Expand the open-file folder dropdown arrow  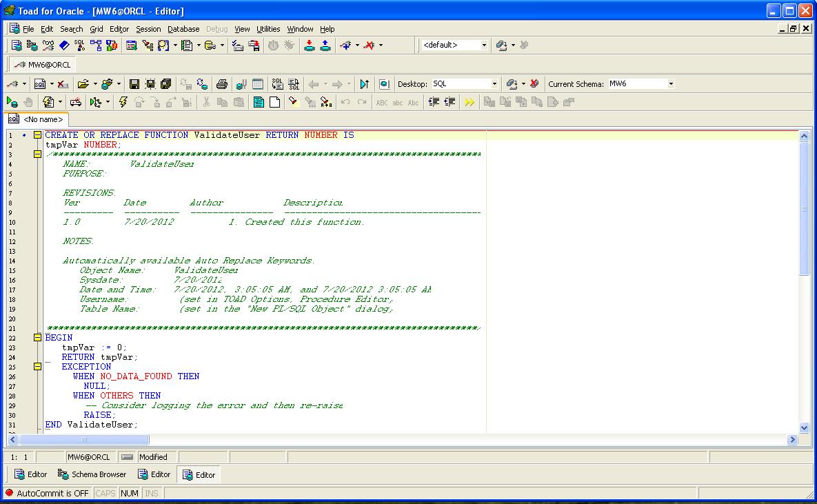click(x=95, y=84)
